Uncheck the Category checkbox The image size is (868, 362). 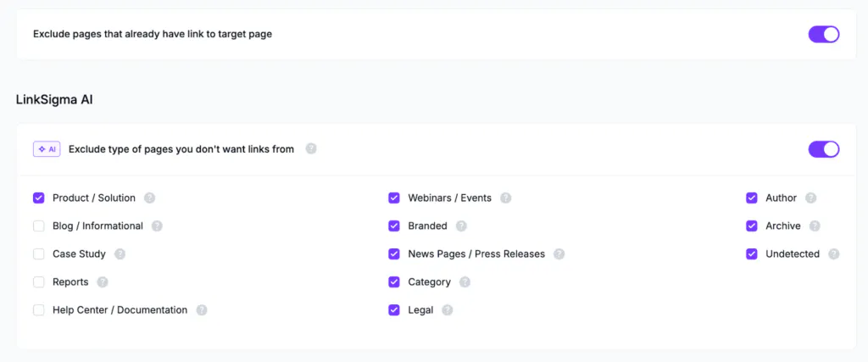(394, 282)
